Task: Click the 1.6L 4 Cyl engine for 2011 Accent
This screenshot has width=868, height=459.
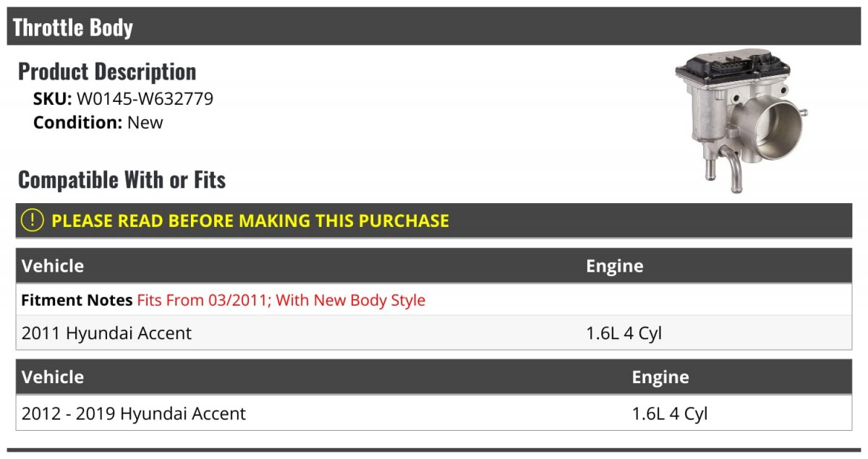Action: pyautogui.click(x=624, y=333)
